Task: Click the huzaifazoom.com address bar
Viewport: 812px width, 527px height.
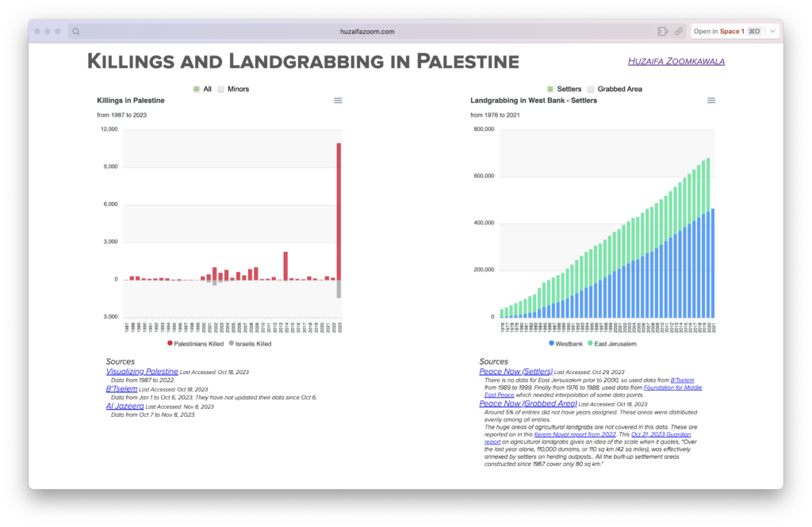Action: coord(366,32)
